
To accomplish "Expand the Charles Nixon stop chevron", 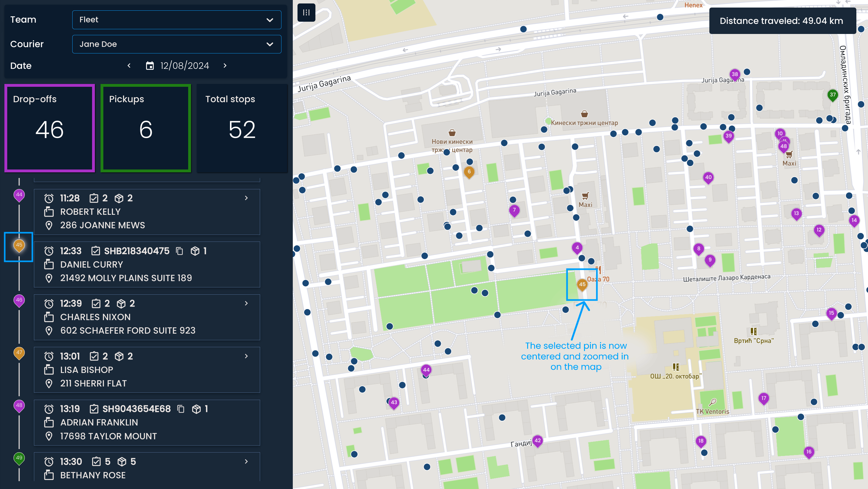I will (x=246, y=303).
